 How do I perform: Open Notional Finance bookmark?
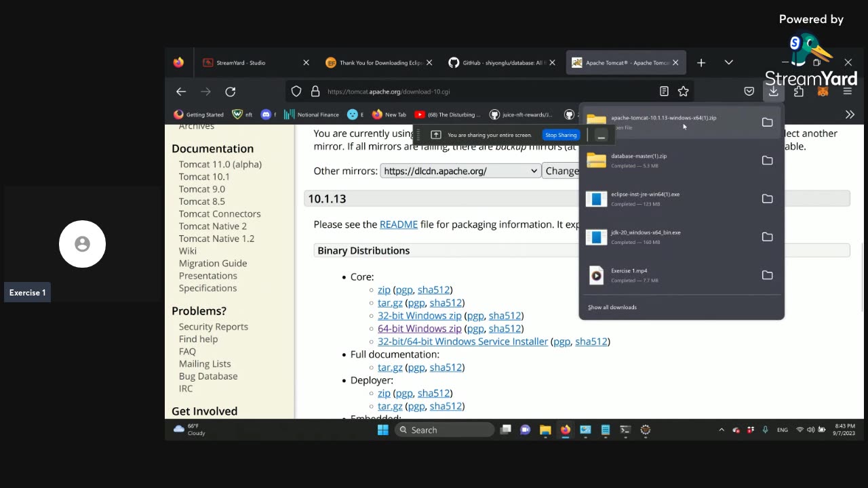pos(311,115)
